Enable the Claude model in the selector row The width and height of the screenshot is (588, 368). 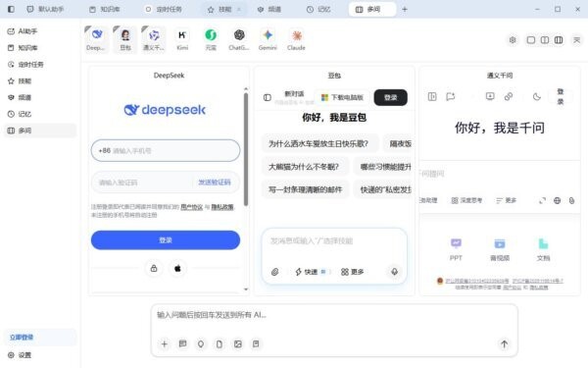tap(296, 39)
